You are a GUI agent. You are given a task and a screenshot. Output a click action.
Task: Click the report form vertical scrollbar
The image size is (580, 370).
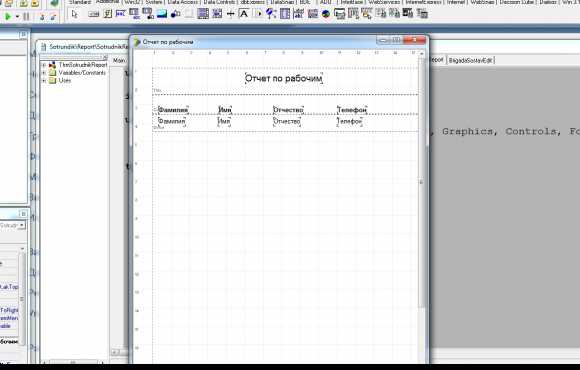point(422,181)
